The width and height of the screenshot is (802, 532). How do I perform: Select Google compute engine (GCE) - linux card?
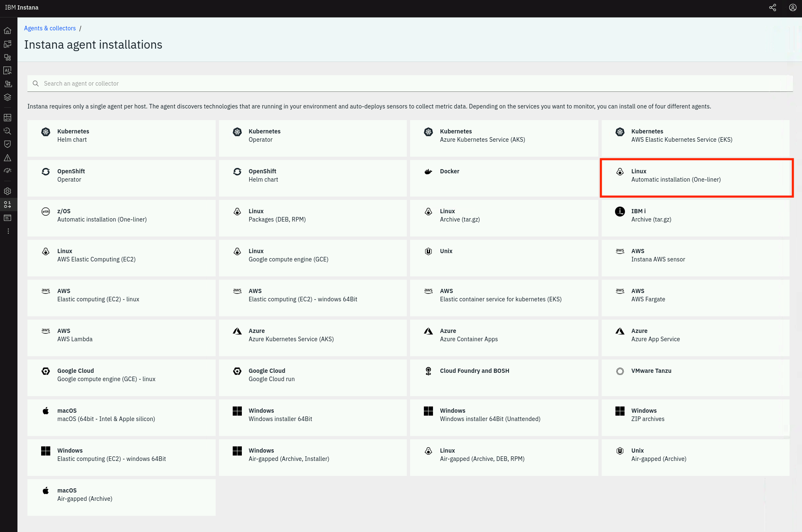point(121,378)
